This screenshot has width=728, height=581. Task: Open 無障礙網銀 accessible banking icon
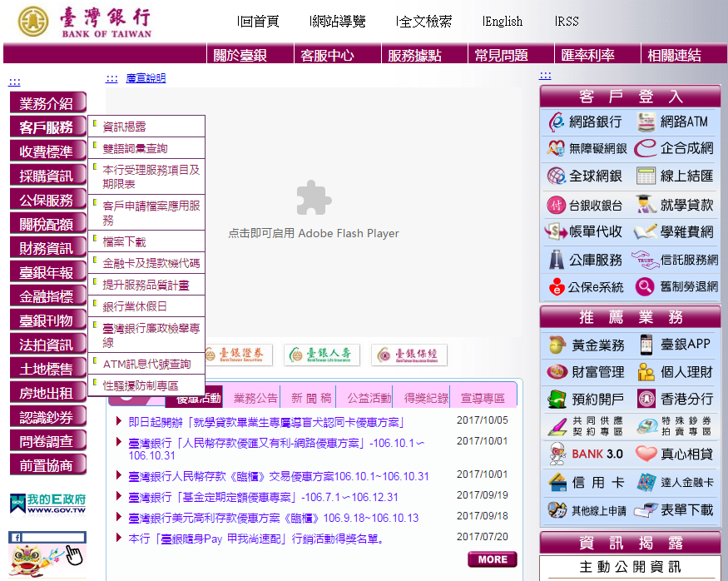click(556, 149)
